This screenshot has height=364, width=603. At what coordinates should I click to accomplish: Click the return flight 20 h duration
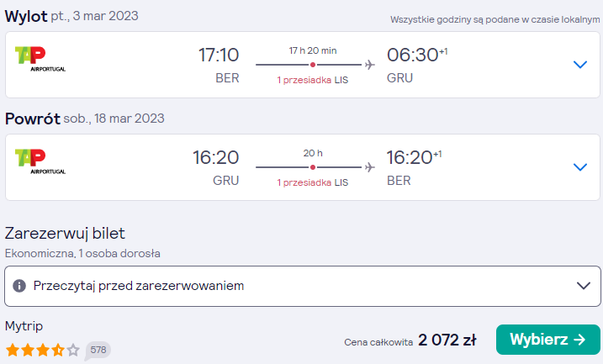click(313, 153)
